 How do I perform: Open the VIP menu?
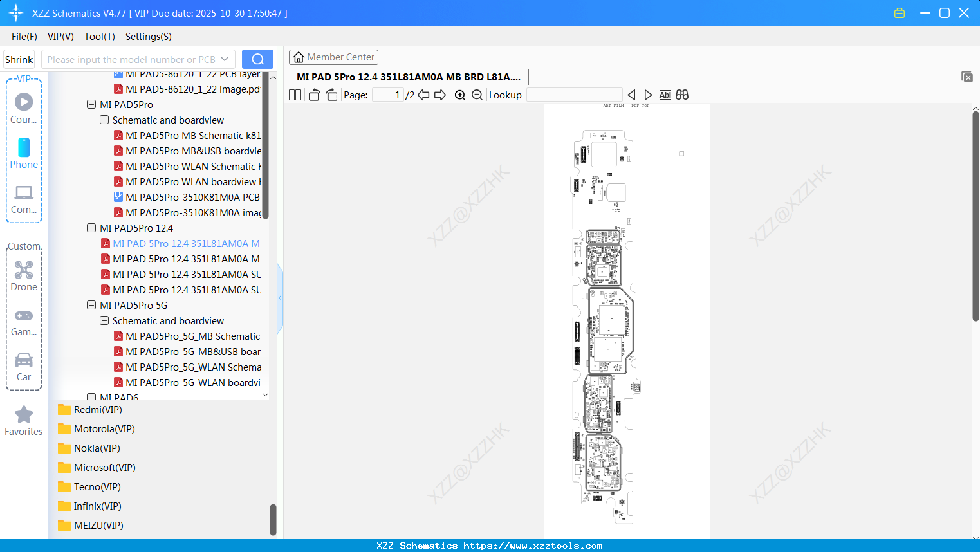[60, 37]
